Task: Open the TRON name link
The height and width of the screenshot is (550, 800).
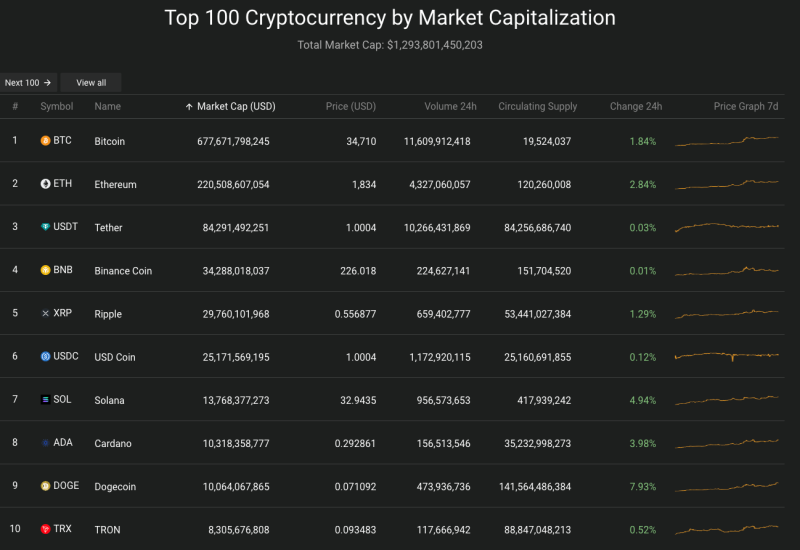Action: click(107, 530)
